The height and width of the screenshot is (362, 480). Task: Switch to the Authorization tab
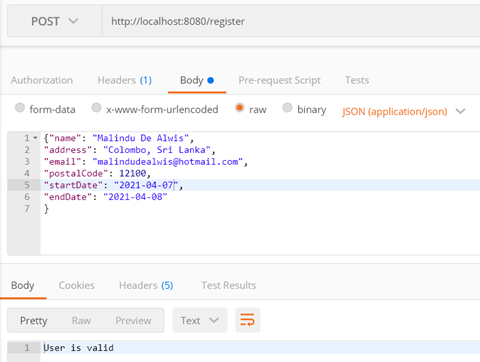point(42,80)
